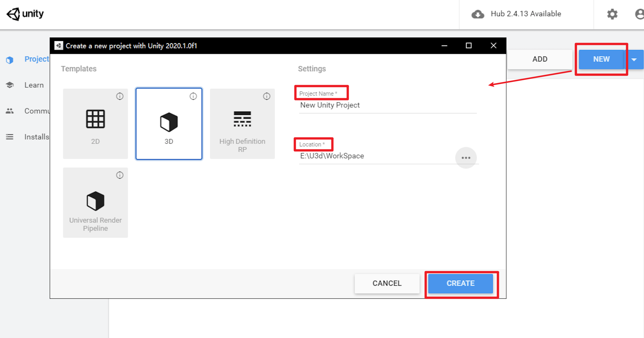Choose the Universal Render Pipeline template
Image resolution: width=644 pixels, height=338 pixels.
95,203
